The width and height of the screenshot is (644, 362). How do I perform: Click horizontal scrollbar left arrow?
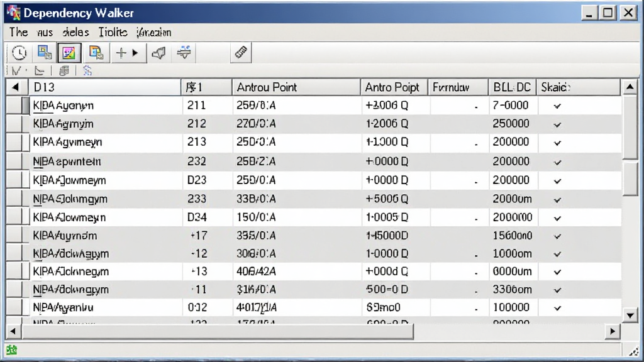13,331
